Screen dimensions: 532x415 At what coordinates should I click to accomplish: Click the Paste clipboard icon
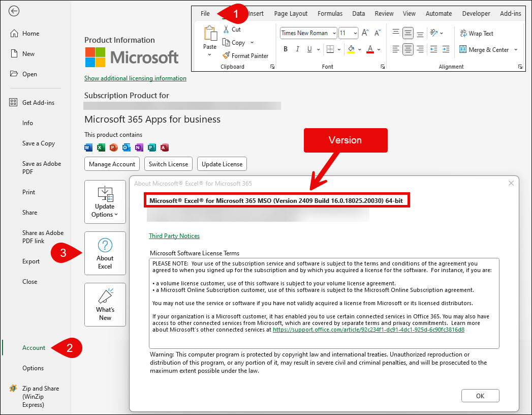(x=210, y=34)
